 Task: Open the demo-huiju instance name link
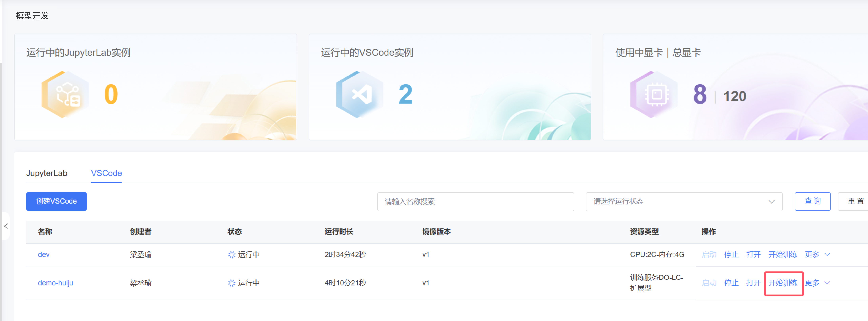[x=55, y=283]
